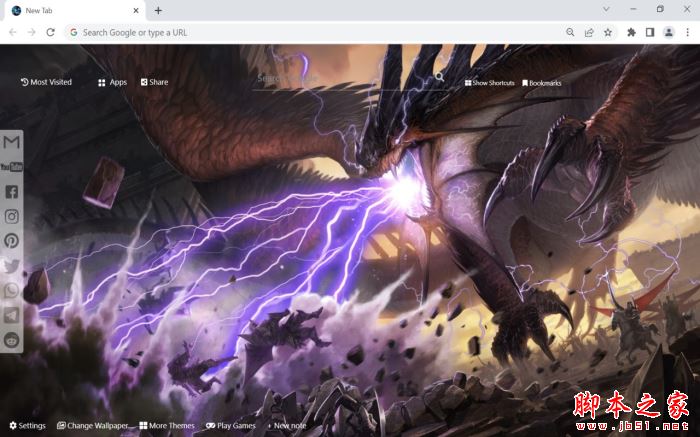The height and width of the screenshot is (437, 700).
Task: Bookmark this tab with star icon
Action: click(608, 32)
